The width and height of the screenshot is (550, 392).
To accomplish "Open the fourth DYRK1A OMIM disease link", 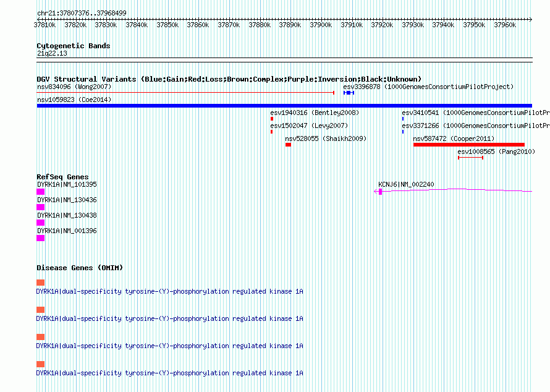I will (x=170, y=373).
